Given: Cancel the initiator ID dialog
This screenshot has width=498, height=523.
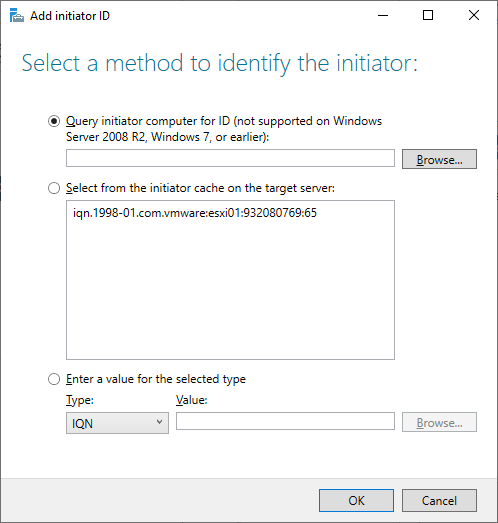Looking at the screenshot, I should coord(439,500).
